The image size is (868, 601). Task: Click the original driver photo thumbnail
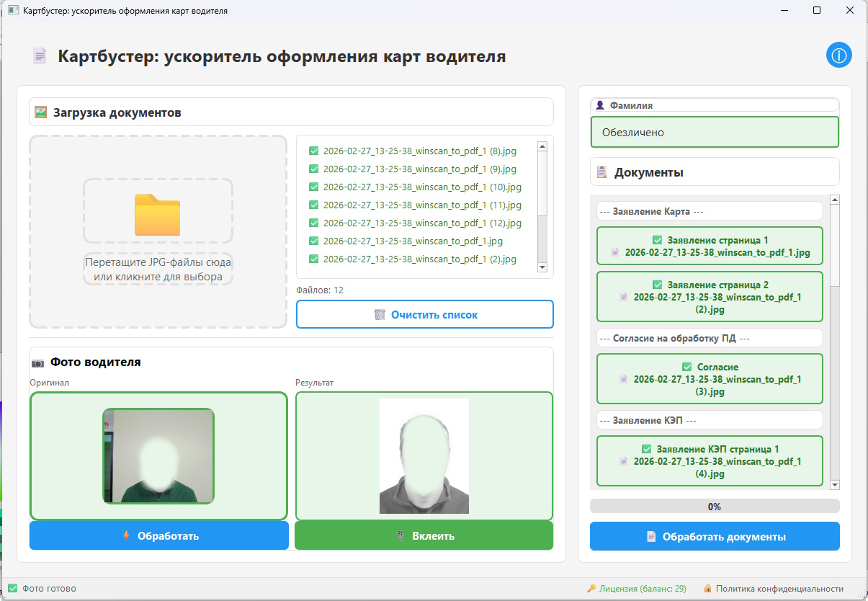pyautogui.click(x=158, y=455)
